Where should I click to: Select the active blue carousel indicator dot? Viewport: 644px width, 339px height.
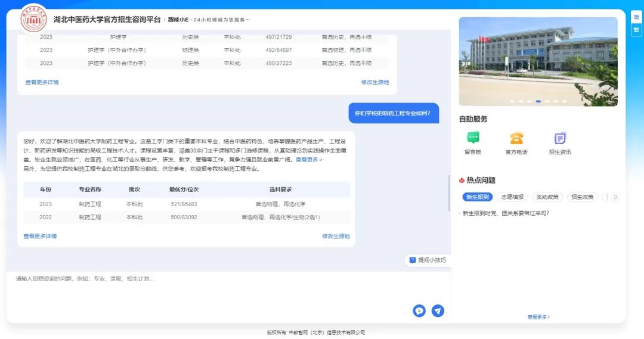(538, 101)
